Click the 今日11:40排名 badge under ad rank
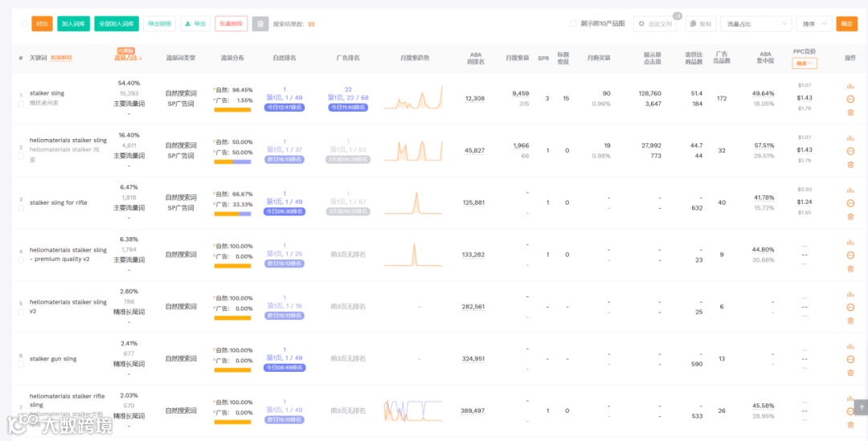Image resolution: width=868 pixels, height=441 pixels. click(x=348, y=108)
